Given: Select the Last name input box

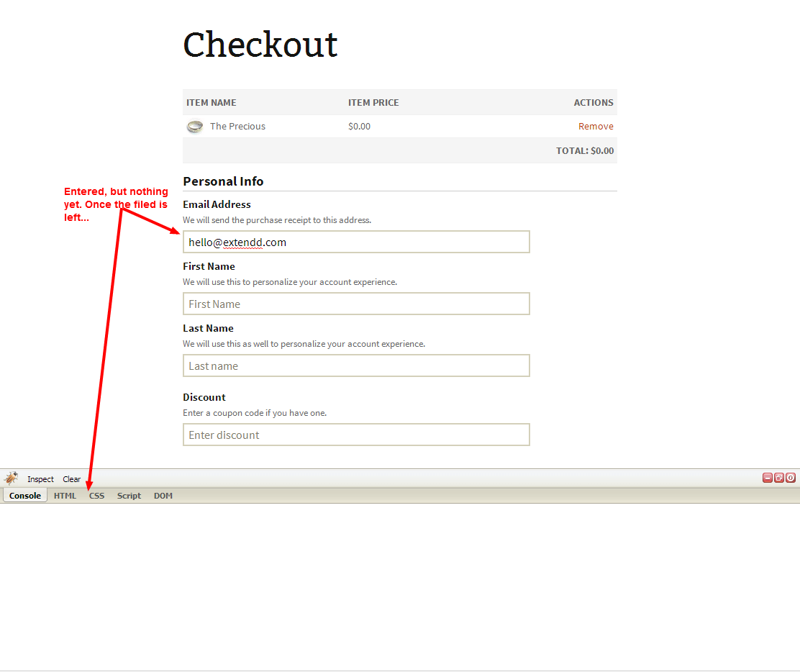Looking at the screenshot, I should (356, 365).
